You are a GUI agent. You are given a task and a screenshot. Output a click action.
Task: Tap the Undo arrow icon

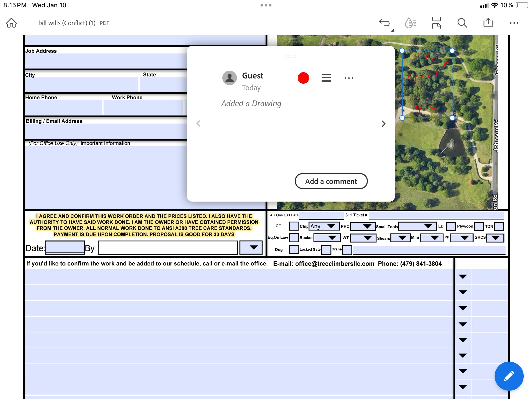384,23
